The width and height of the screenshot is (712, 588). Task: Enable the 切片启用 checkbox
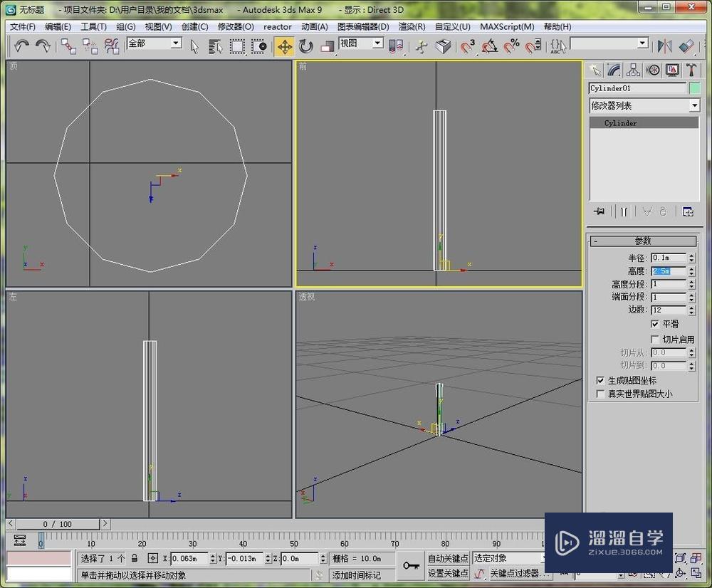655,340
